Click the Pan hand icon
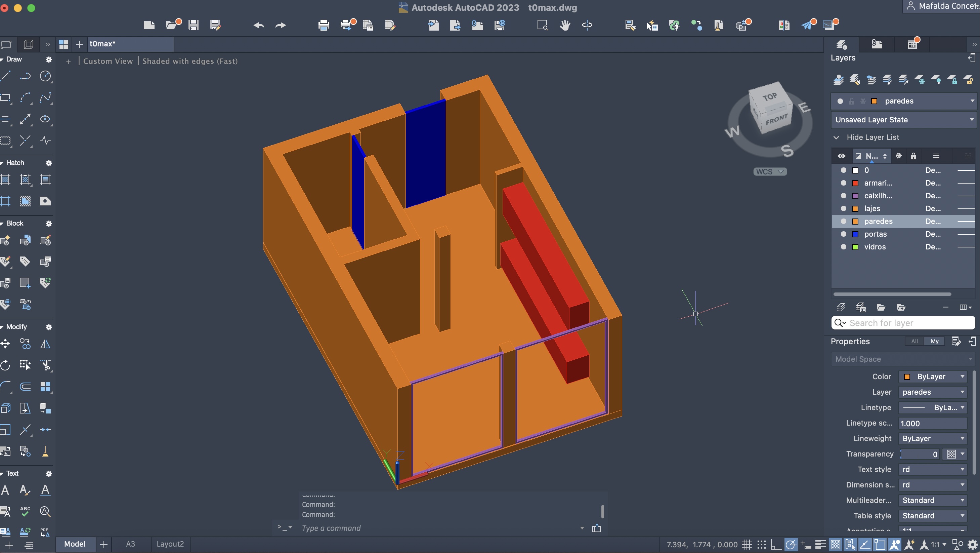Image resolution: width=980 pixels, height=553 pixels. click(565, 26)
